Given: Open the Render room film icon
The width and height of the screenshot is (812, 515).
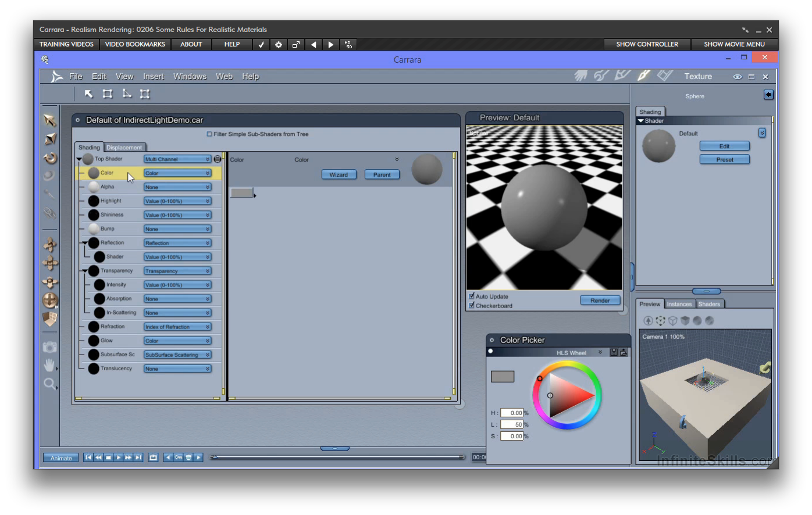Looking at the screenshot, I should (665, 76).
